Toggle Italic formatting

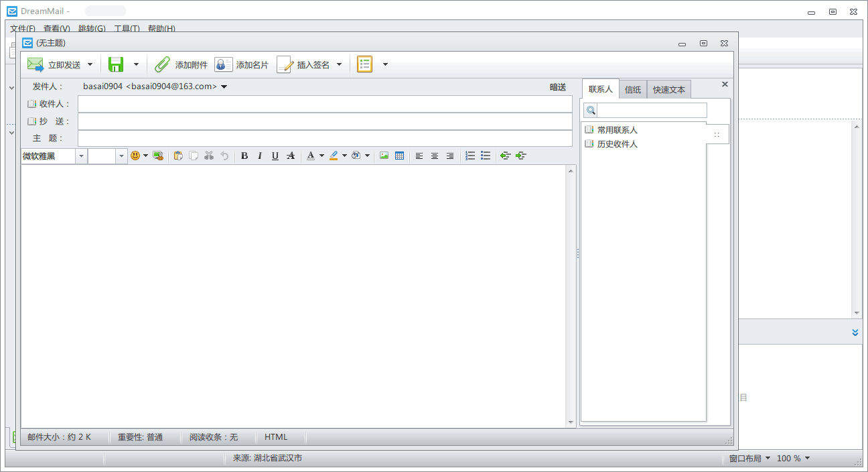coord(260,156)
